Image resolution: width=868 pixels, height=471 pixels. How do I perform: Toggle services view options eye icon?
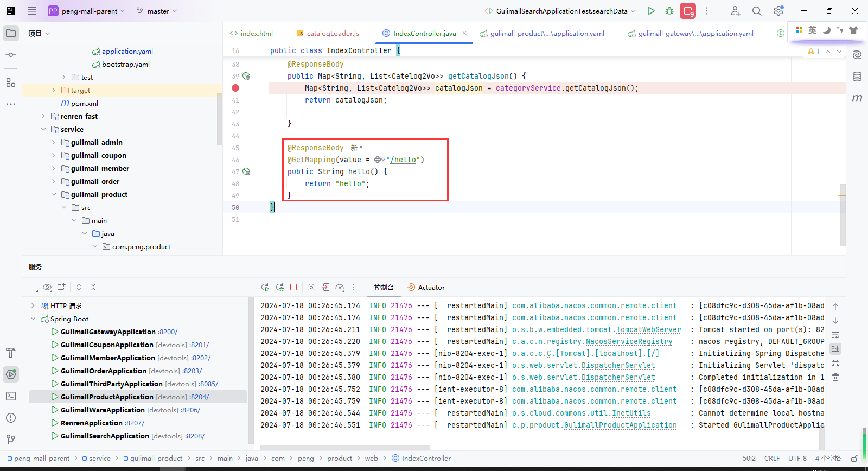coord(47,287)
